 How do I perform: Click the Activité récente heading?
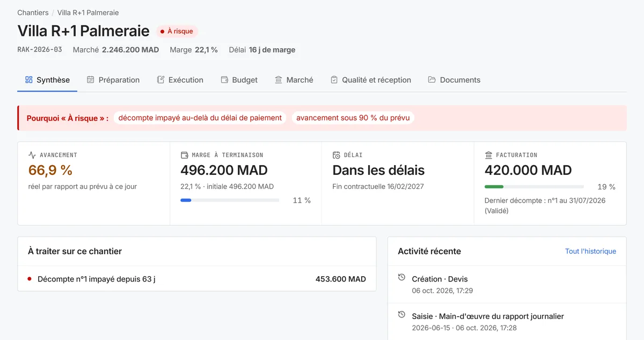click(429, 251)
